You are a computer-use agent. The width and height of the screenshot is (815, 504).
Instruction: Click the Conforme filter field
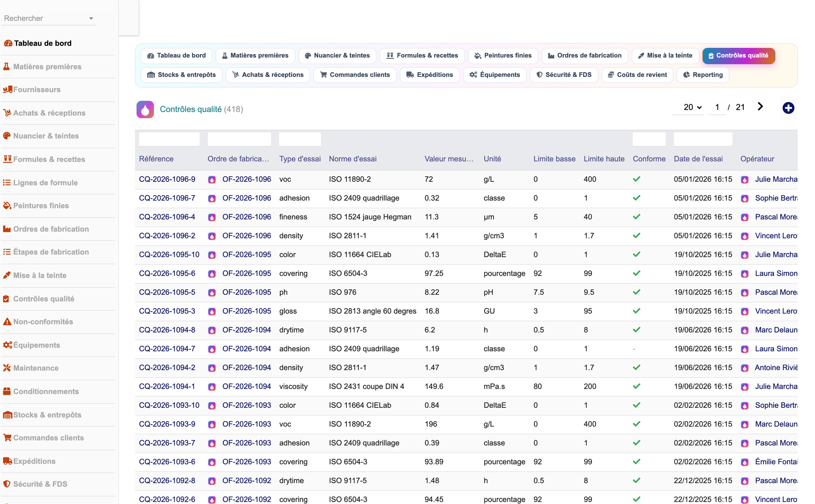tap(649, 139)
